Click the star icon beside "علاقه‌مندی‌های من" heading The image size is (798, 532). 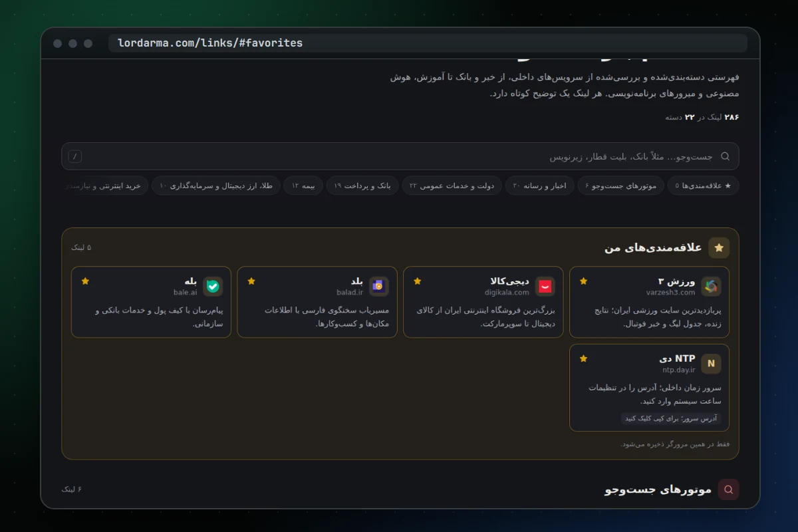pos(719,248)
